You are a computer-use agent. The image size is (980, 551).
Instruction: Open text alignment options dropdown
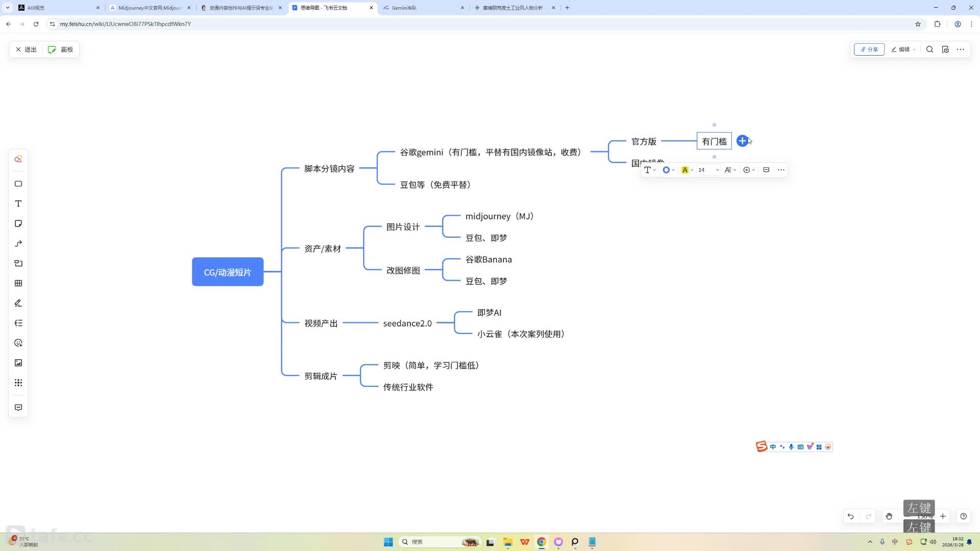[x=730, y=170]
